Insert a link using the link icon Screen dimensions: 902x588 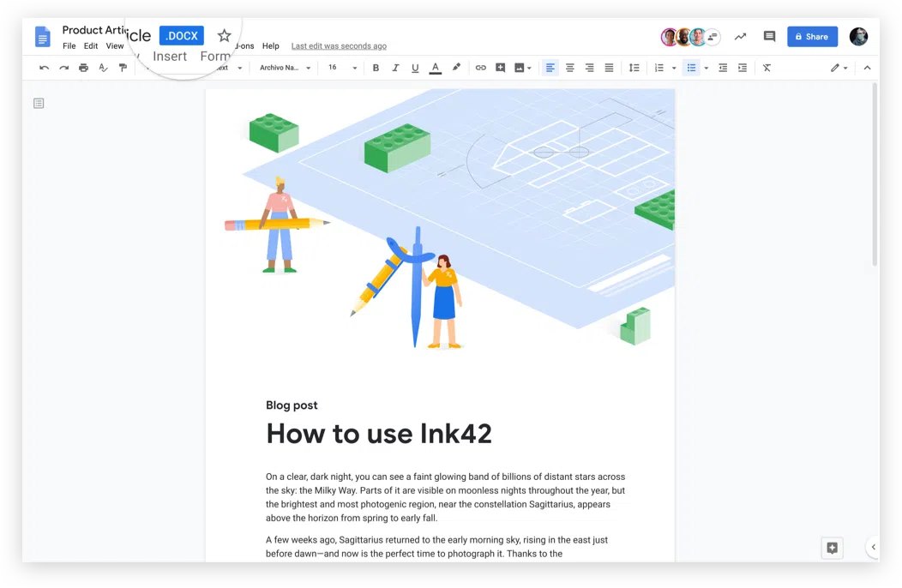(x=481, y=68)
